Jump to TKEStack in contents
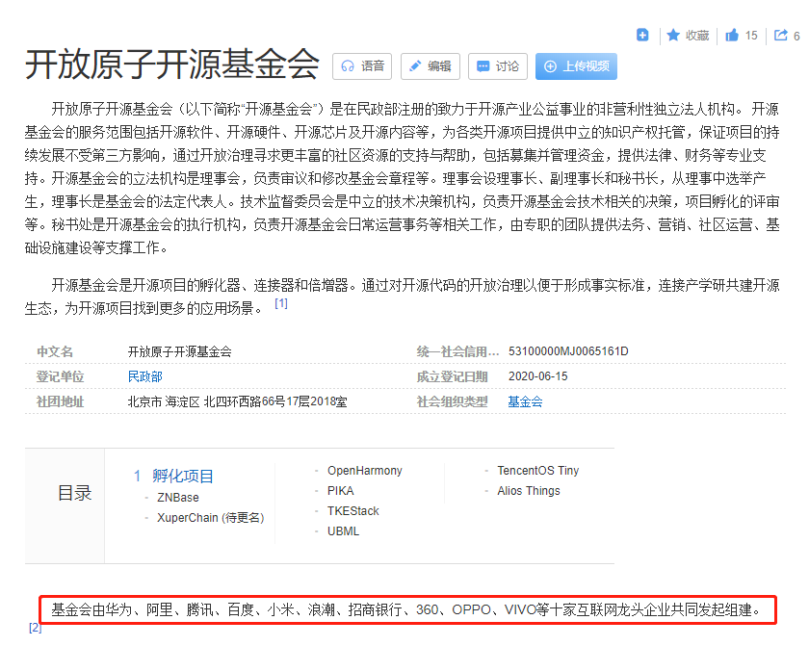Viewport: 809px width, 672px height. click(352, 510)
